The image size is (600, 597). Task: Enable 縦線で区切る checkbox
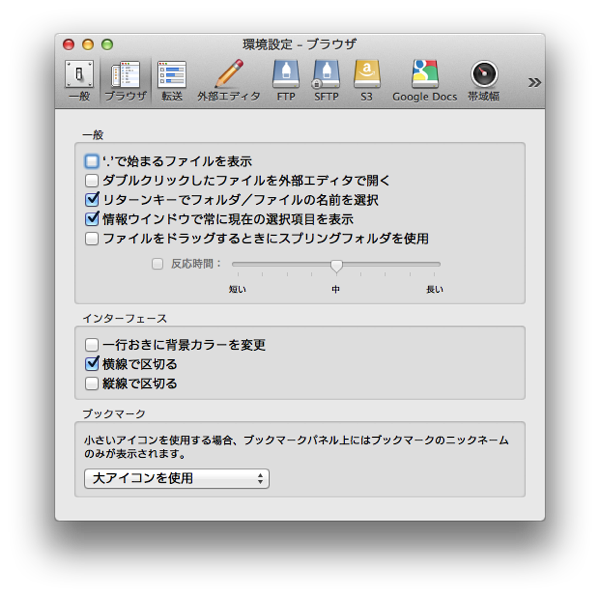click(x=92, y=383)
